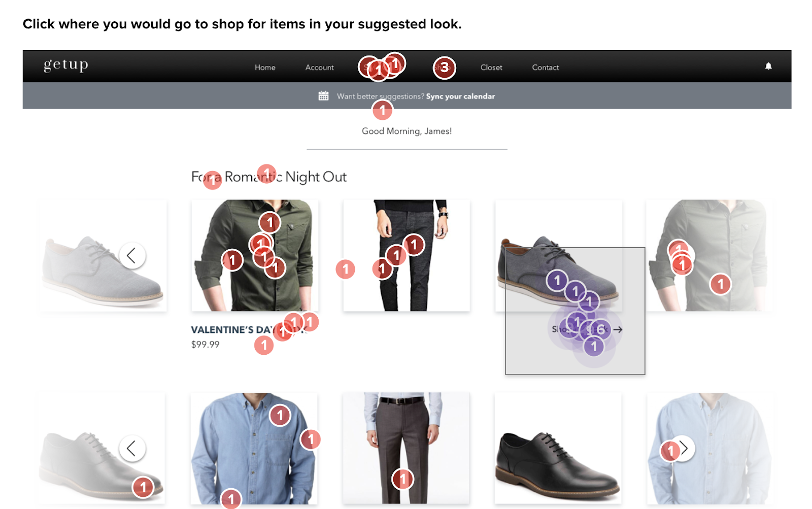Screen dimensions: 812x509
Task: Click the getup logo
Action: click(x=66, y=64)
